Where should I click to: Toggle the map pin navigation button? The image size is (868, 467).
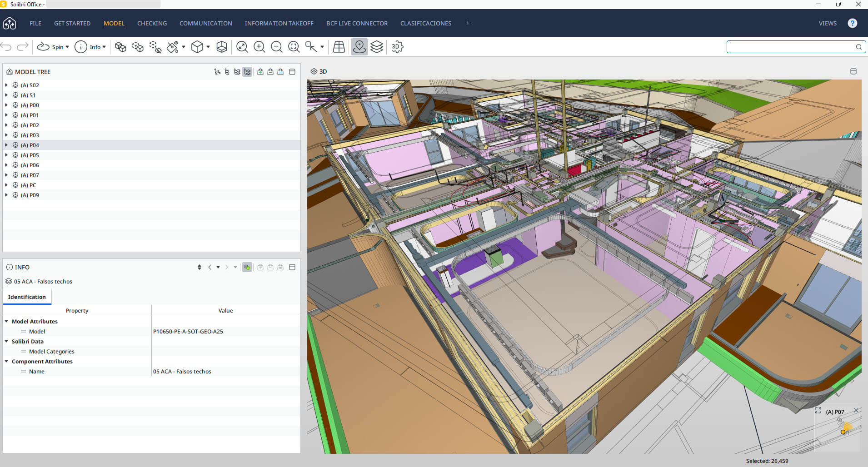(359, 47)
